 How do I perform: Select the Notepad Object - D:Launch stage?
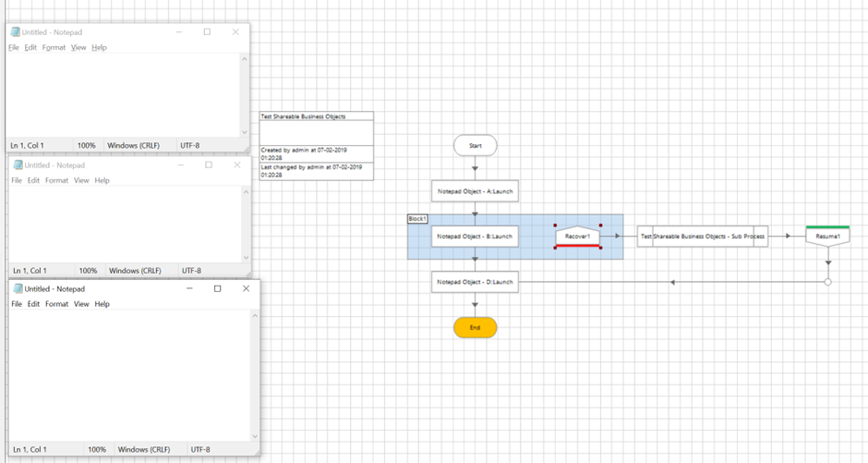(475, 282)
